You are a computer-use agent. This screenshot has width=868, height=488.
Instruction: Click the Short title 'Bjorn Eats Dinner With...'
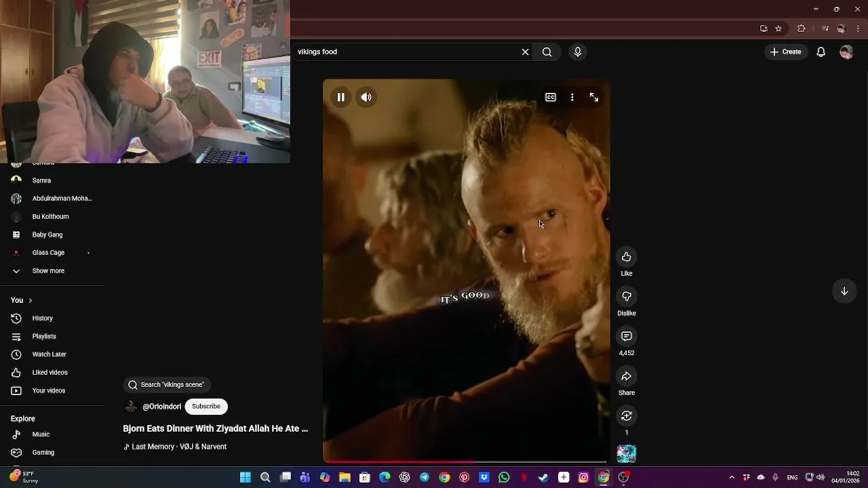pos(215,429)
